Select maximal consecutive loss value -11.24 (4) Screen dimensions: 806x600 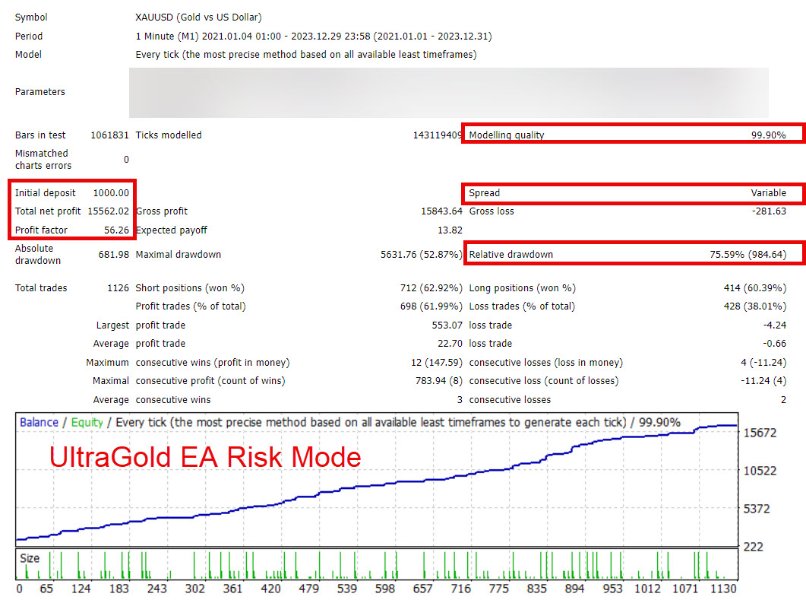tap(763, 381)
